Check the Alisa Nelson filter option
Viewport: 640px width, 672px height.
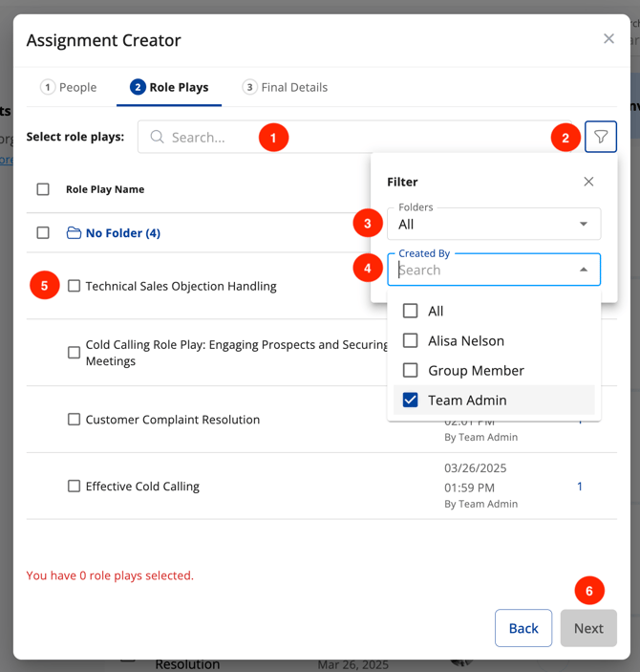pyautogui.click(x=411, y=340)
